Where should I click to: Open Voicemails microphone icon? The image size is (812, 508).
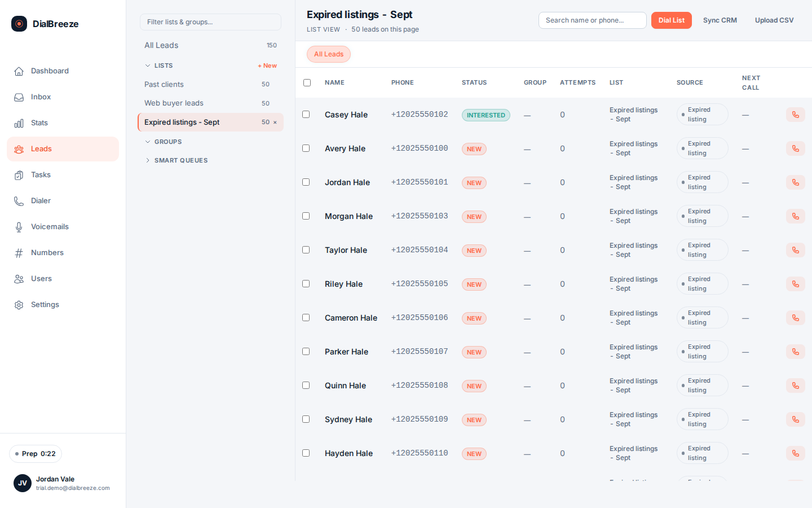click(x=19, y=227)
